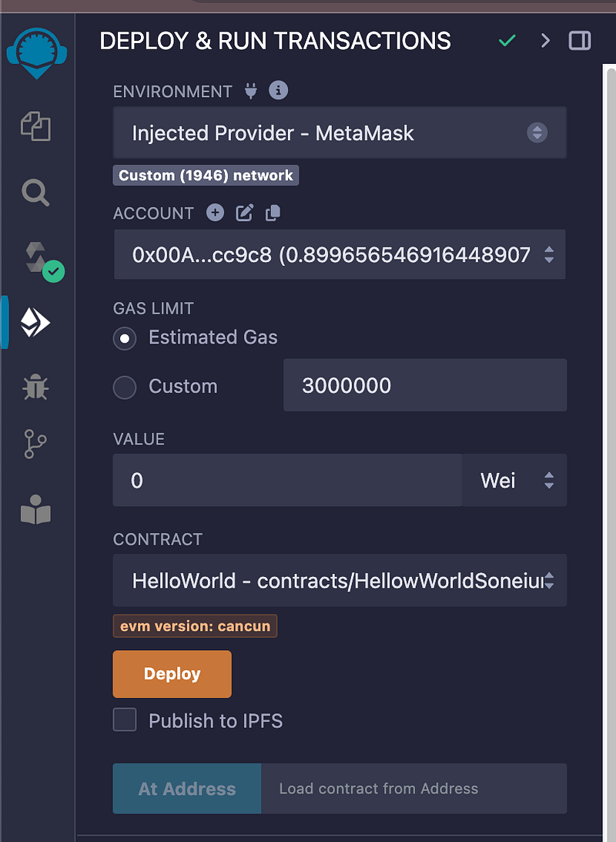Open the File Explorer sidebar icon

[x=35, y=126]
